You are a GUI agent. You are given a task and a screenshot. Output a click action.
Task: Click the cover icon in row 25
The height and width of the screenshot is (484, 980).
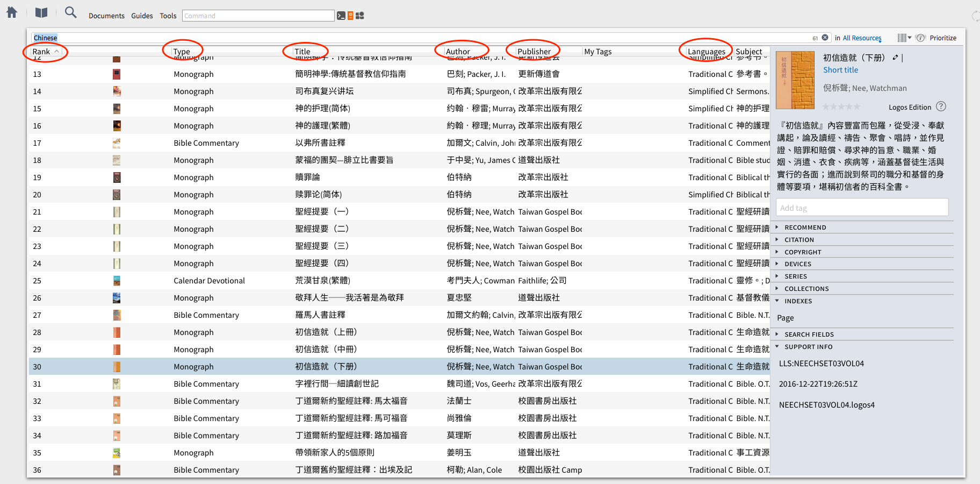(x=117, y=281)
